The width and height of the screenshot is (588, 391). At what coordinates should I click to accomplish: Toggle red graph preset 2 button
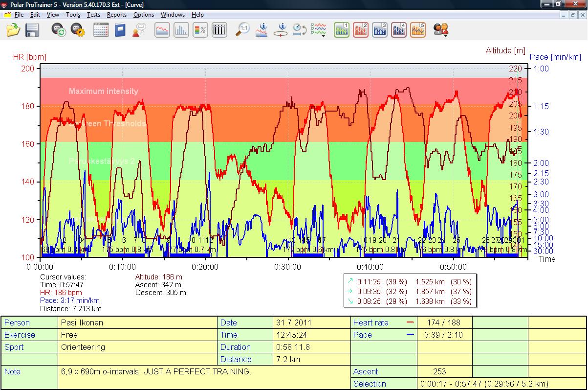click(361, 30)
